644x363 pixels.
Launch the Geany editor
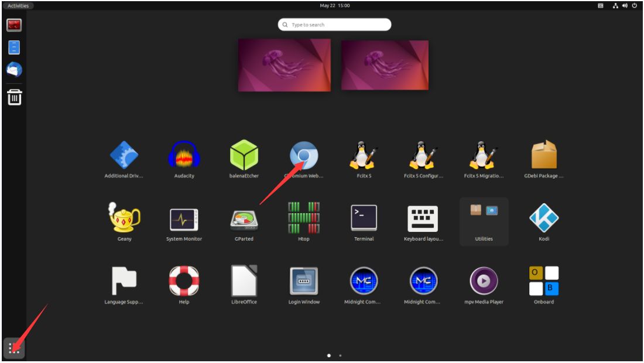point(124,218)
